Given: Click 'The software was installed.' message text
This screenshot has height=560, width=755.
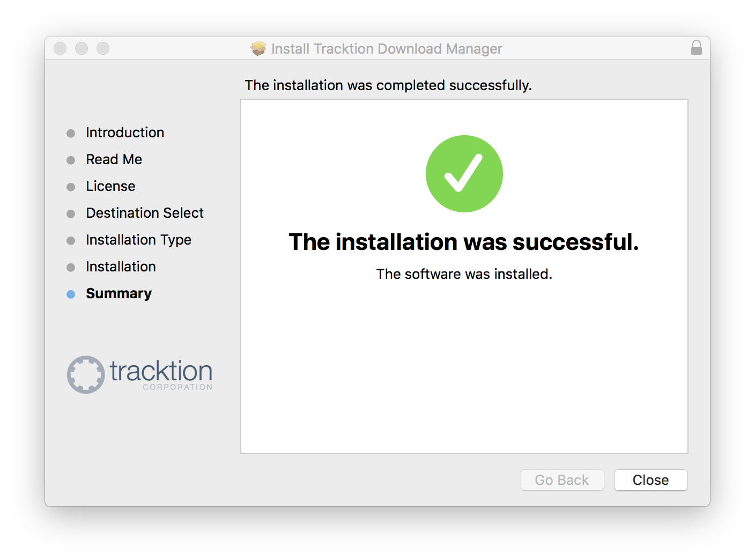Looking at the screenshot, I should (464, 274).
